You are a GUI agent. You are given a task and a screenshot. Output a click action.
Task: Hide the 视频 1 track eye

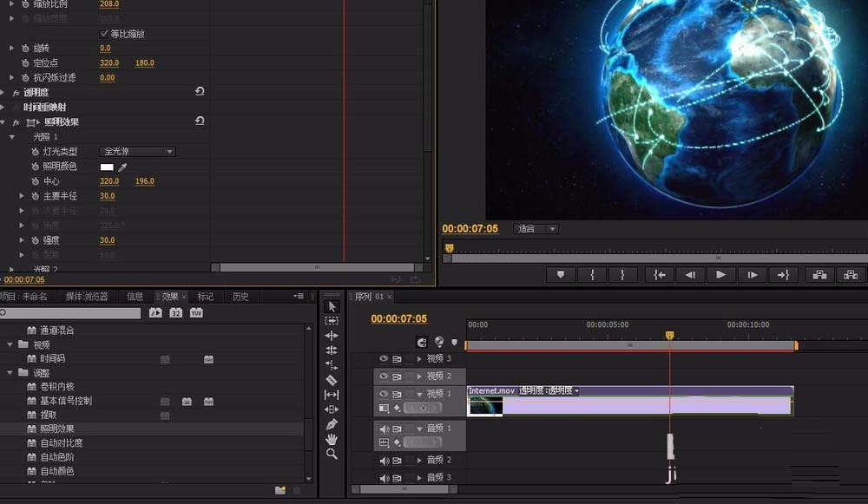pos(383,393)
